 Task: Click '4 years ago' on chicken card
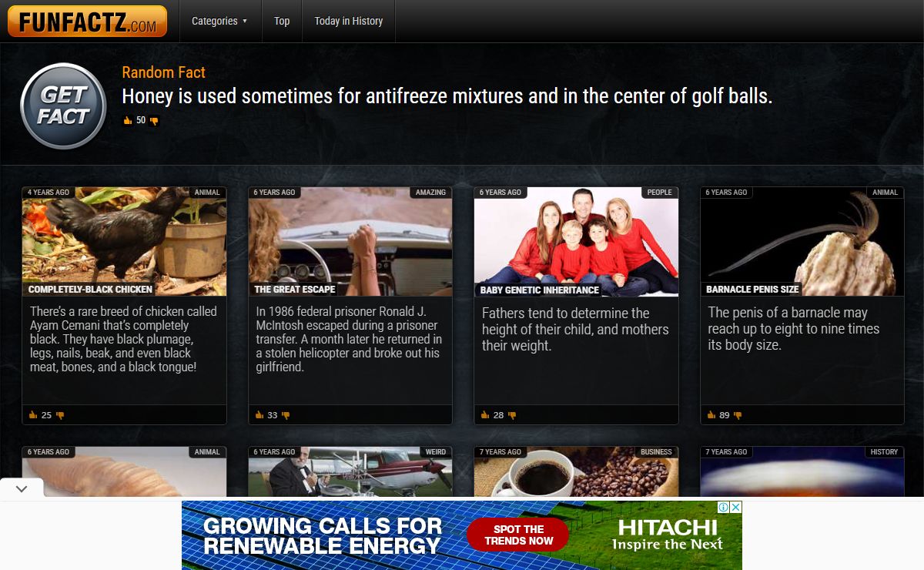(49, 193)
